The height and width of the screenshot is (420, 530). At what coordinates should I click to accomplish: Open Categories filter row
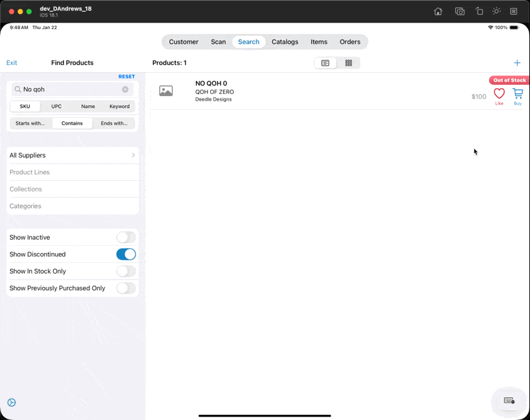click(73, 206)
